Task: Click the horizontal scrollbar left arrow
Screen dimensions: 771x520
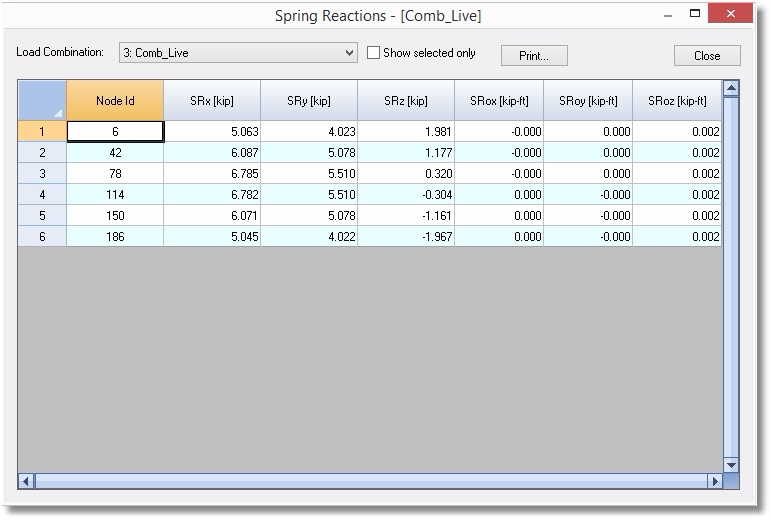Action: (x=26, y=481)
